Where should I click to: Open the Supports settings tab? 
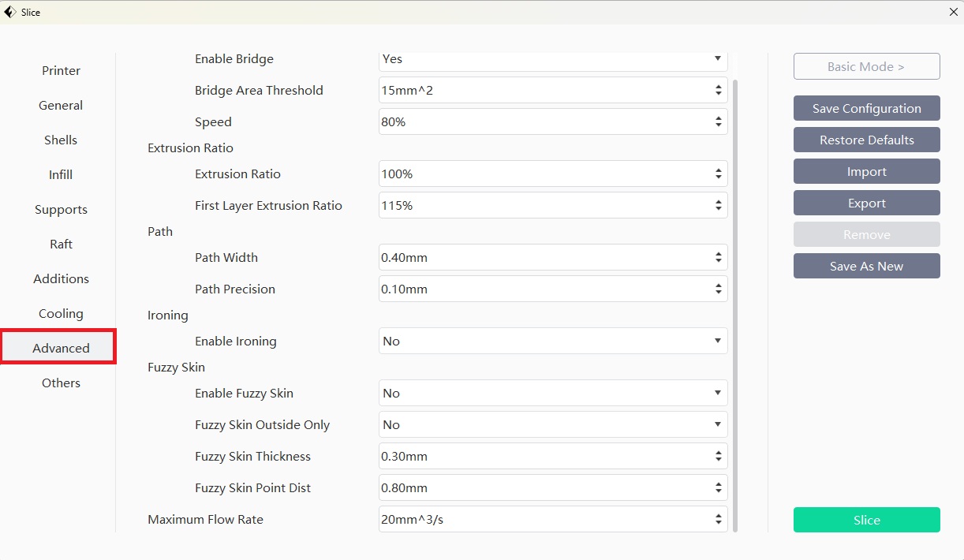click(61, 210)
